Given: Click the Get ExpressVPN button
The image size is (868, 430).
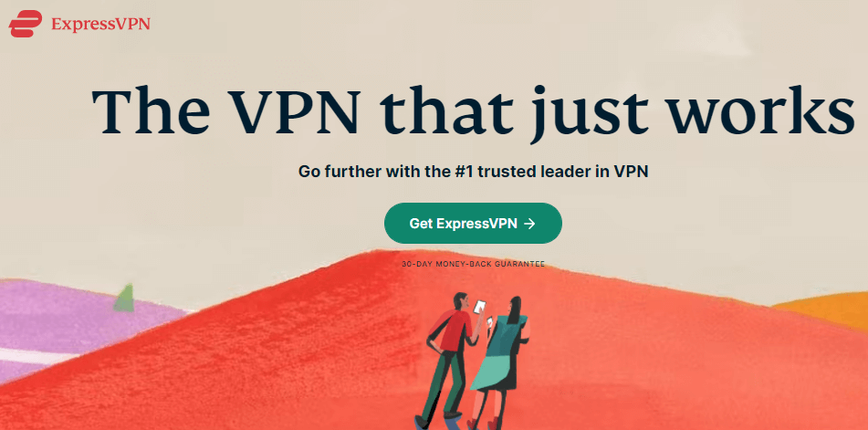Looking at the screenshot, I should tap(473, 223).
